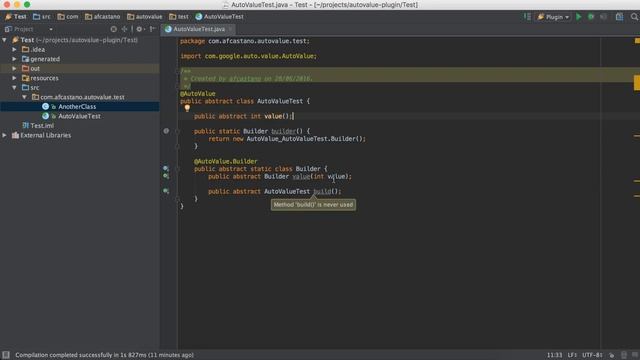640x360 pixels.
Task: Click the compilation completed status message
Action: 104,355
